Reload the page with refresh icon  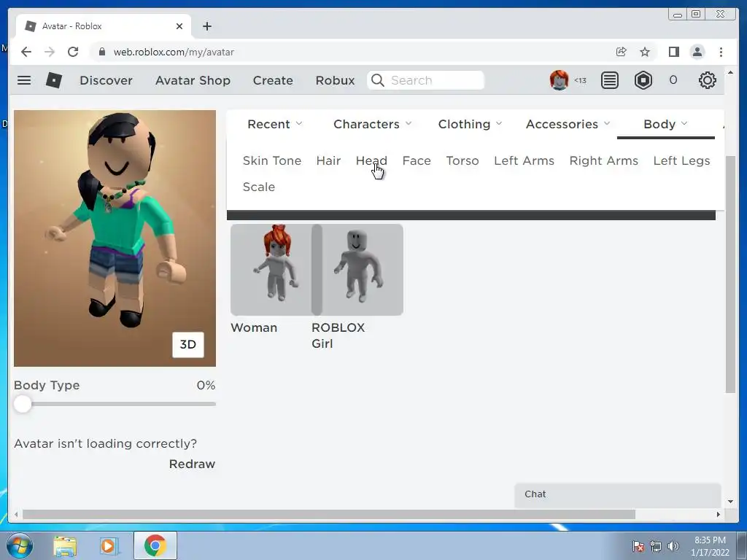73,52
